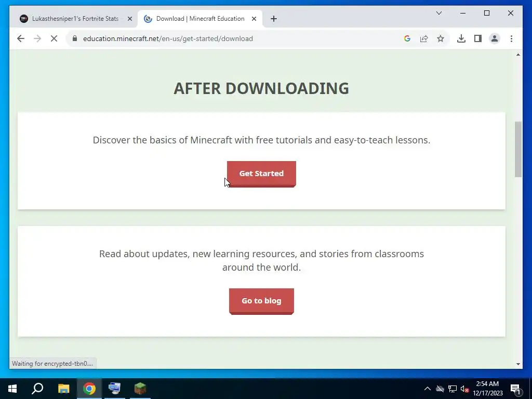This screenshot has width=532, height=399.
Task: Open Chrome profile menu
Action: tap(495, 38)
